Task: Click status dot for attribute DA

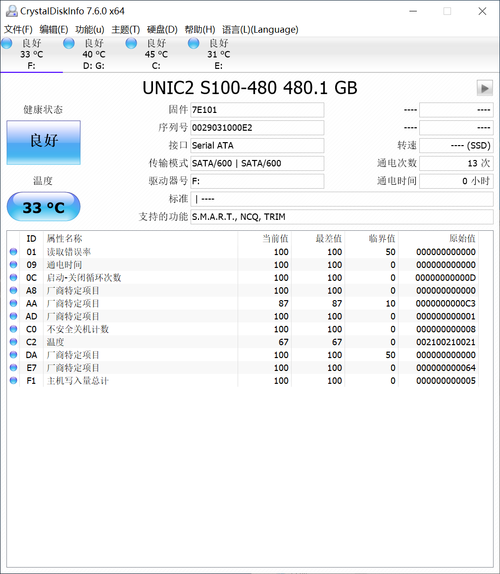Action: point(14,355)
